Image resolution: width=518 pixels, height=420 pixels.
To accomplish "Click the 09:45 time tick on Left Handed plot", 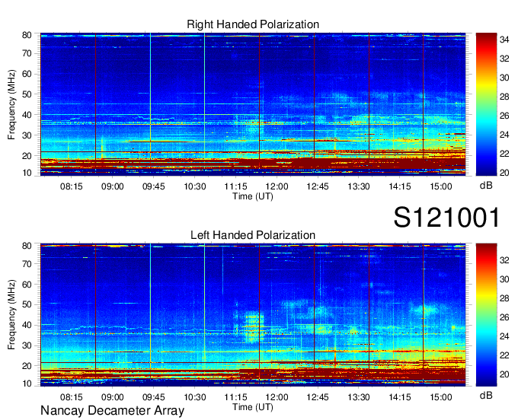I will [x=153, y=397].
